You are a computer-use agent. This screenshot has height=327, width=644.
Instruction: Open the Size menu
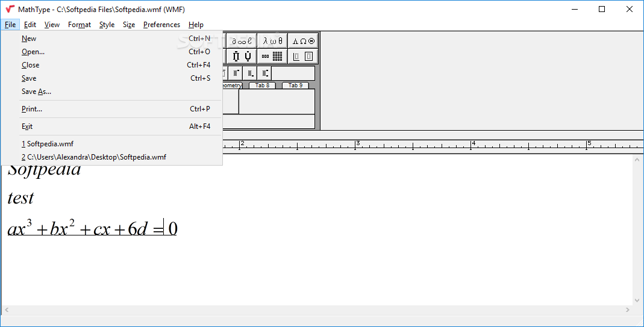(x=129, y=25)
